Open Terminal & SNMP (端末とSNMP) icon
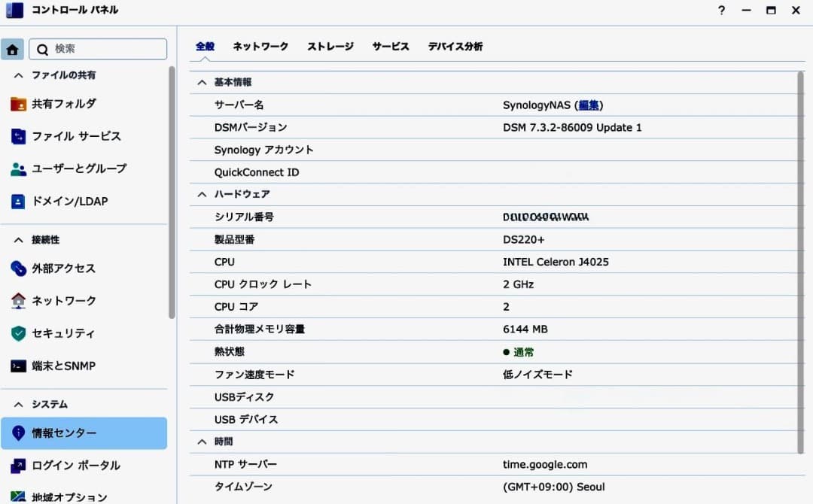This screenshot has height=504, width=813. pos(18,366)
